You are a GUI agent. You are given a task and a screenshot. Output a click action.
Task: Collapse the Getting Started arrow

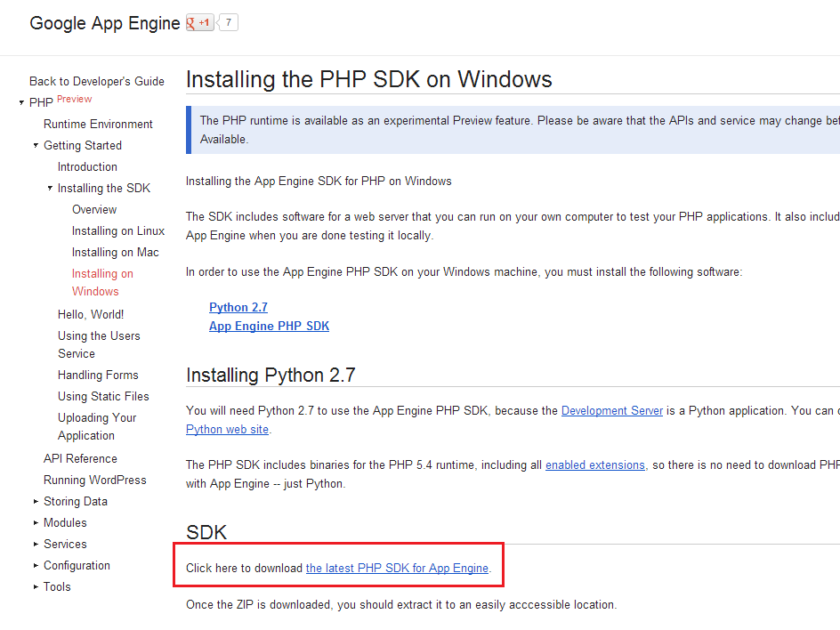click(x=36, y=145)
